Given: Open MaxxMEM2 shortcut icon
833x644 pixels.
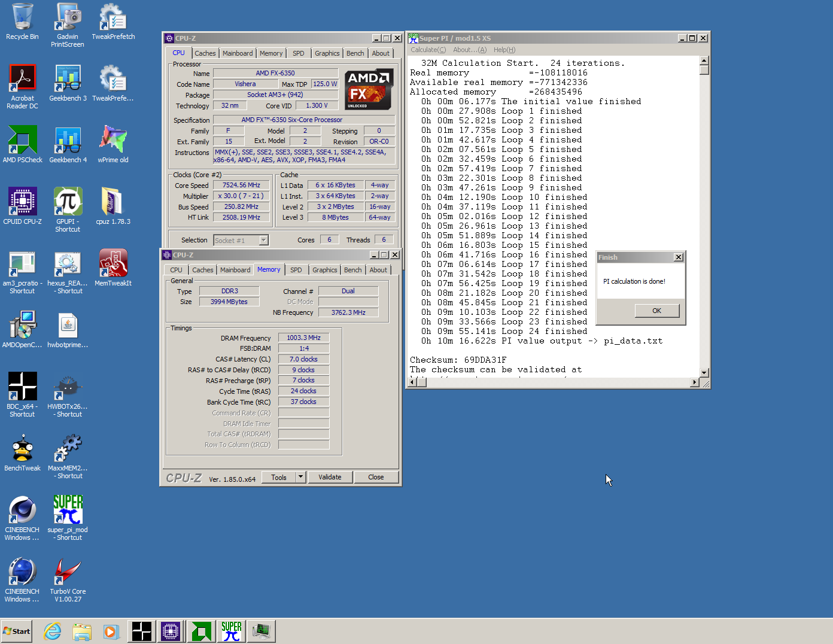Looking at the screenshot, I should point(68,457).
